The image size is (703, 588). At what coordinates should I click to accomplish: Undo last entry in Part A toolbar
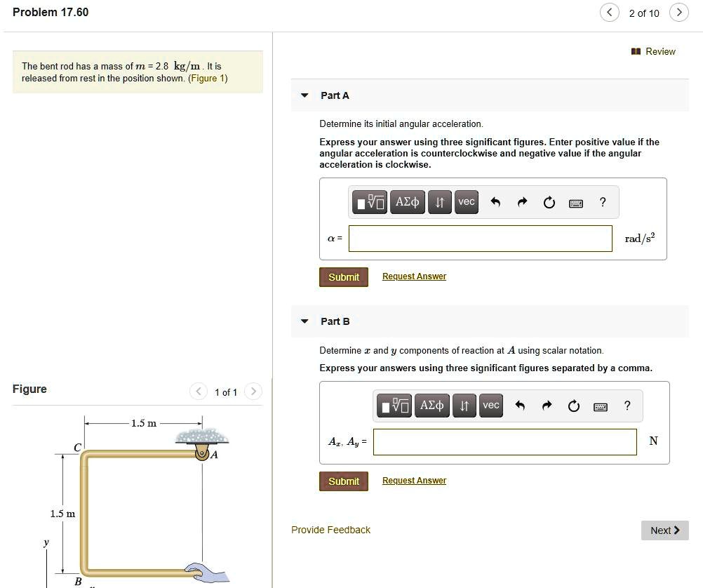495,203
